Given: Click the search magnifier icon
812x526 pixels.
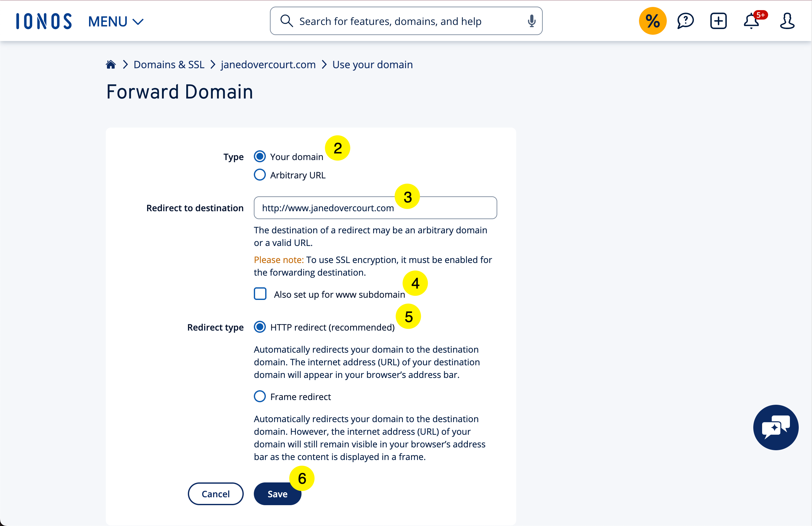Looking at the screenshot, I should [287, 21].
